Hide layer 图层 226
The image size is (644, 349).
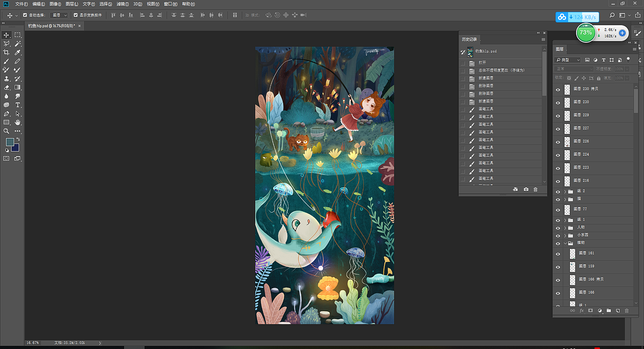pos(557,142)
